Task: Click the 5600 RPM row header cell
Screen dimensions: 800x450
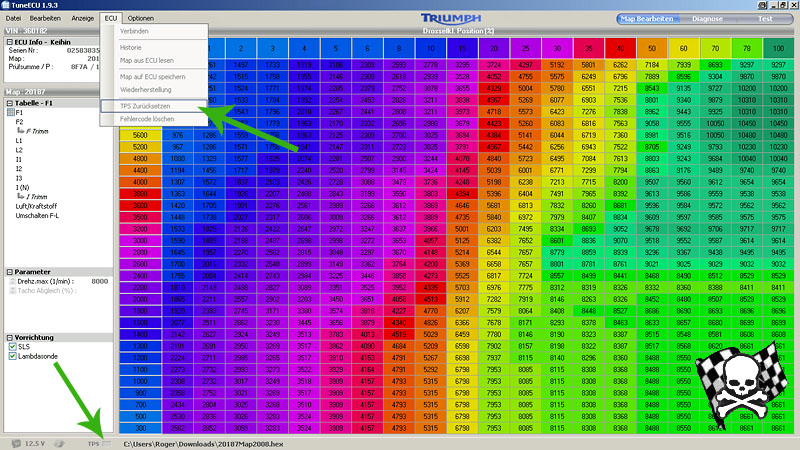Action: pyautogui.click(x=139, y=134)
